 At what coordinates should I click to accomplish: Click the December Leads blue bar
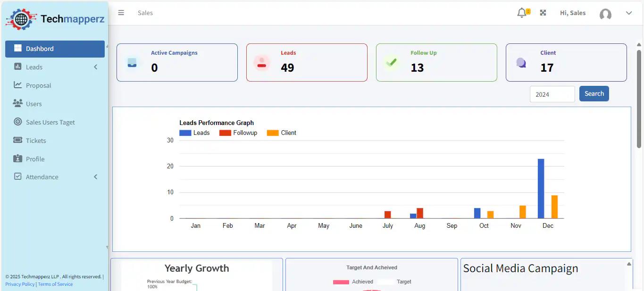(541, 189)
